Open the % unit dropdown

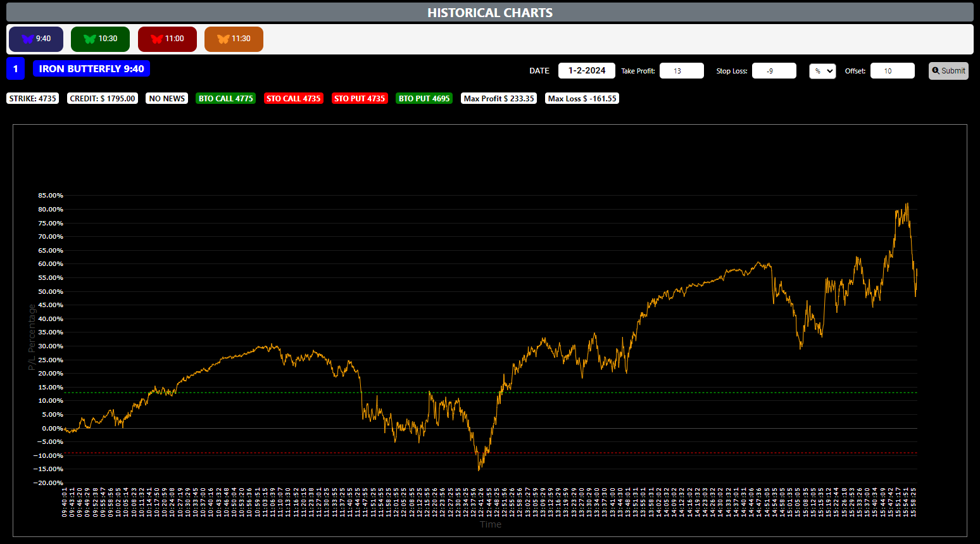[822, 71]
